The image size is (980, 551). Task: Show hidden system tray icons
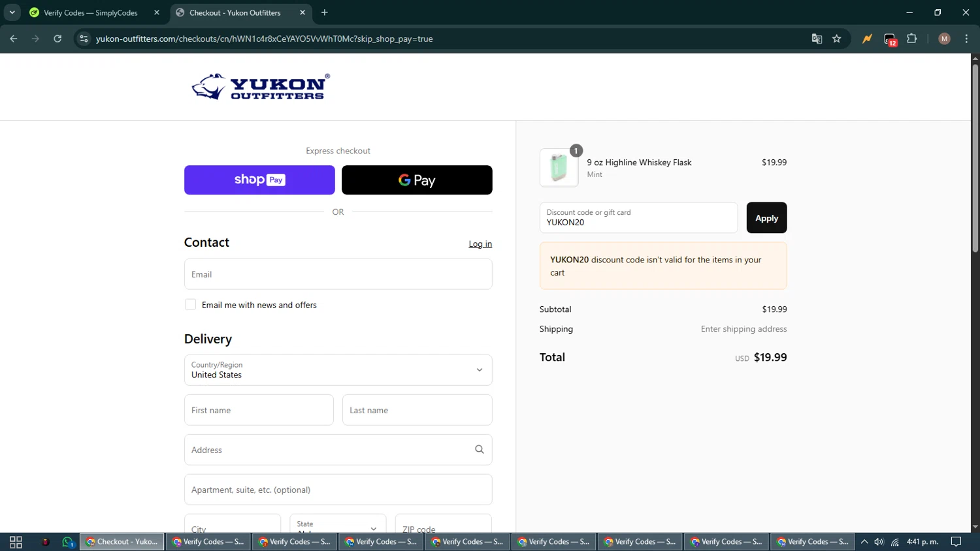864,542
